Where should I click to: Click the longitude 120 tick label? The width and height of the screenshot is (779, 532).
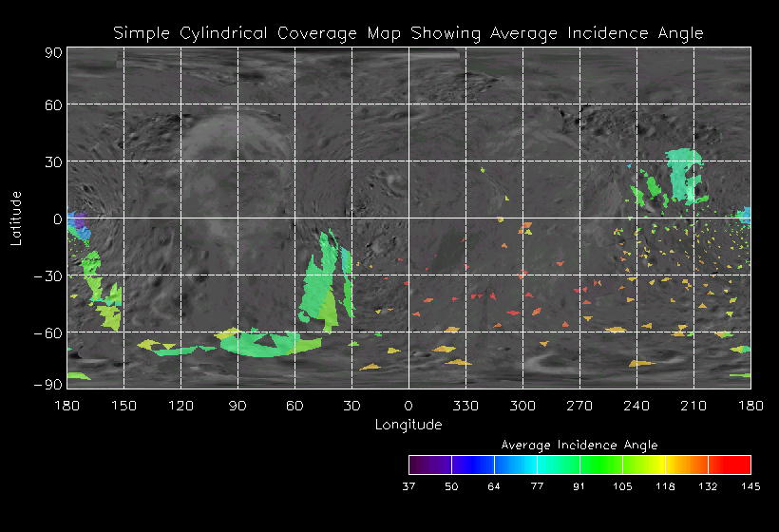(x=180, y=406)
